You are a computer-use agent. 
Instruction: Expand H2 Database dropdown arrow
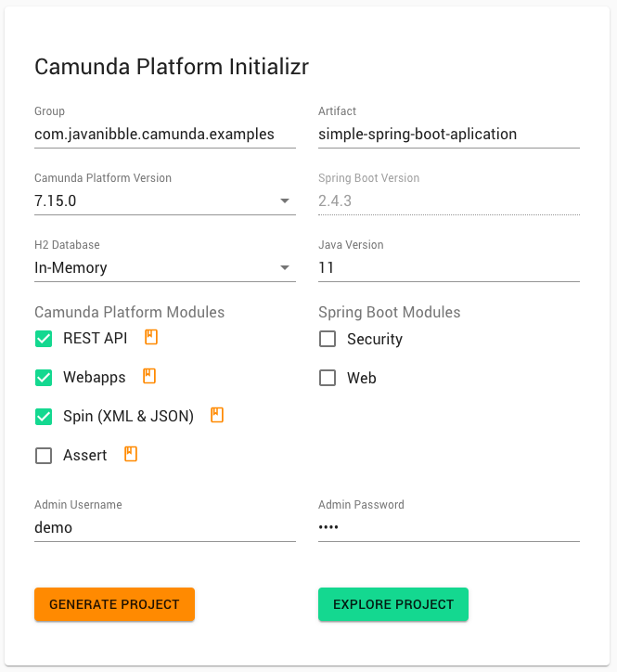tap(285, 267)
